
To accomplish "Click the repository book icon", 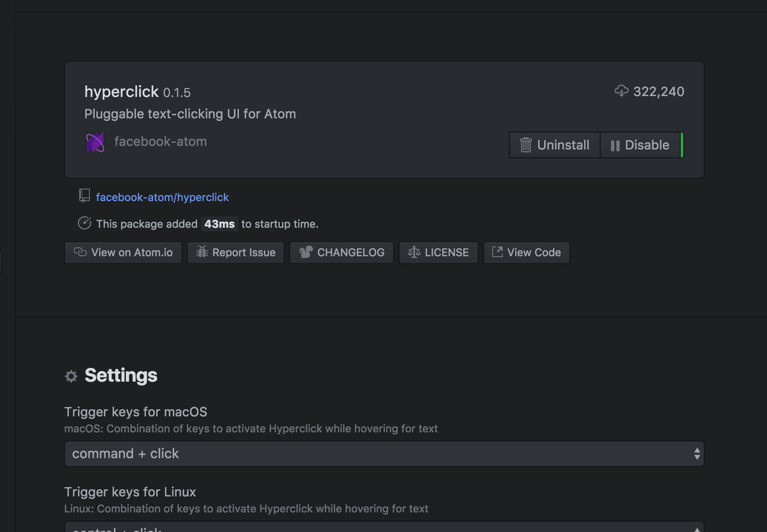I will click(x=84, y=196).
